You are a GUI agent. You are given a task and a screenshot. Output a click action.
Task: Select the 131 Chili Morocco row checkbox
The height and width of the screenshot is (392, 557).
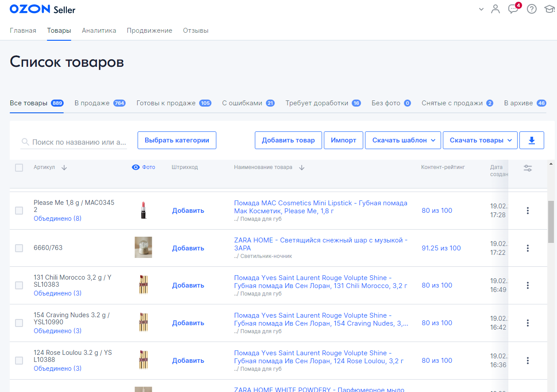point(19,285)
